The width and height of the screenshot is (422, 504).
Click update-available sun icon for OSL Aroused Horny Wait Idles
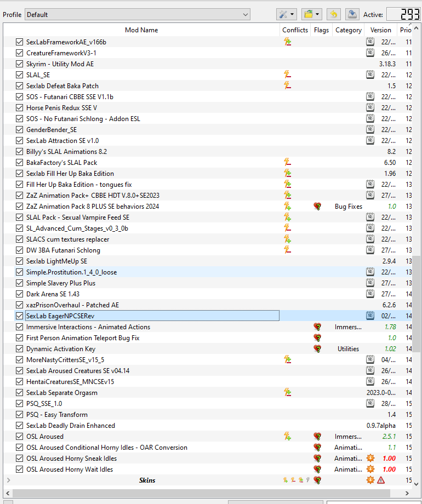point(370,469)
